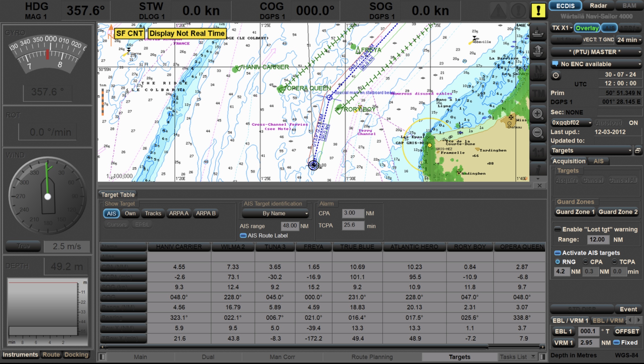This screenshot has width=644, height=364.
Task: Toggle the AIS Route Label checkbox
Action: click(243, 236)
